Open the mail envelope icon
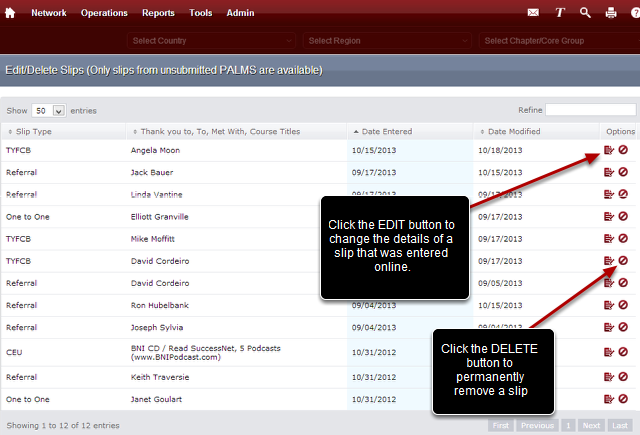The width and height of the screenshot is (640, 435). (533, 13)
